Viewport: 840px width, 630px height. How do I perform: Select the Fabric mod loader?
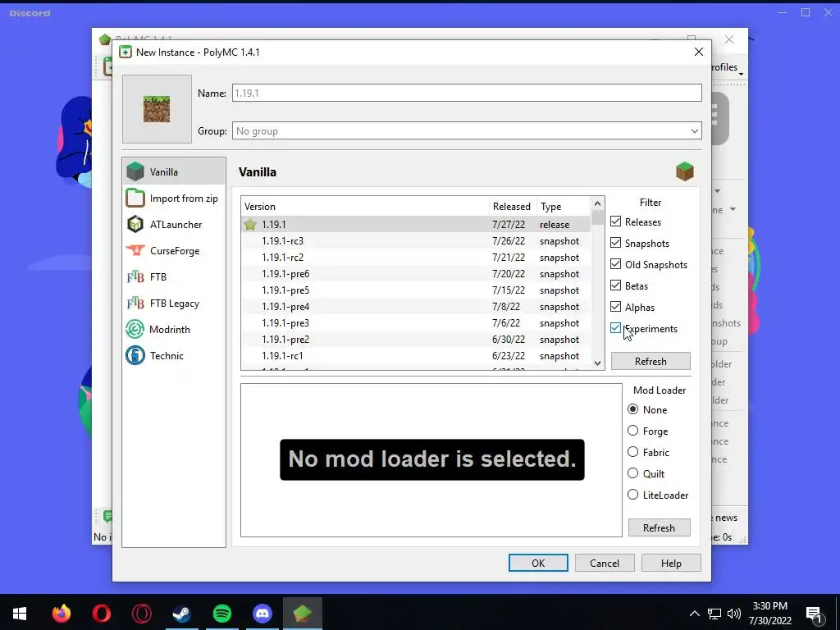pos(632,452)
